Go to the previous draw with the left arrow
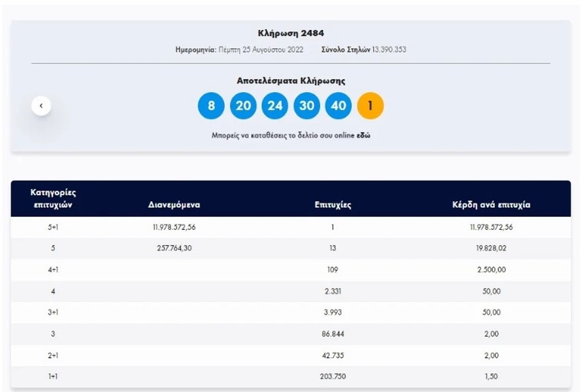The image size is (581, 392). [41, 106]
